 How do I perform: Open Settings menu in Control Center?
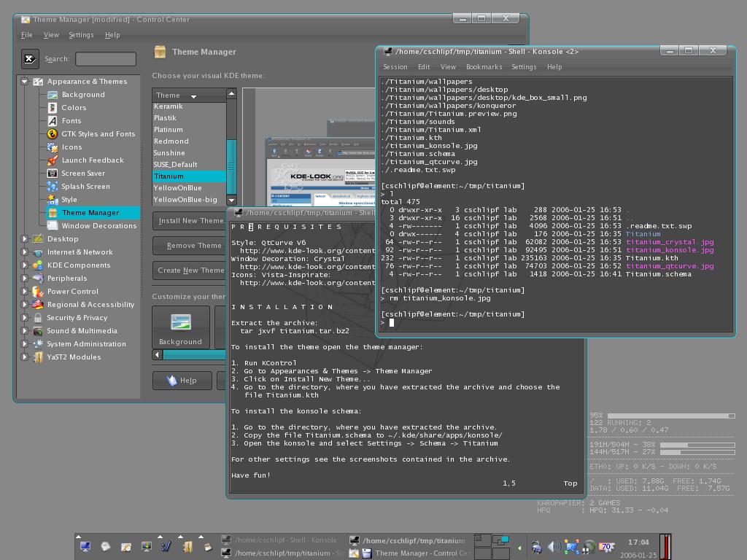point(81,35)
